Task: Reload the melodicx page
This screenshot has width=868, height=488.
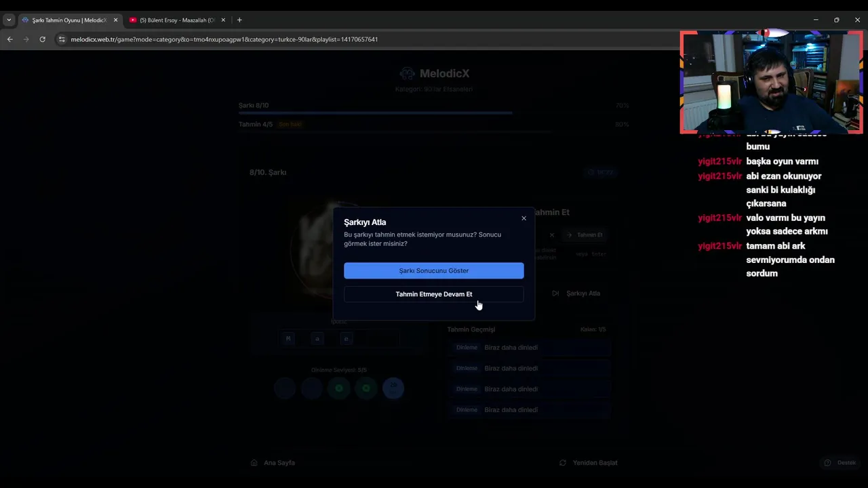Action: click(42, 39)
